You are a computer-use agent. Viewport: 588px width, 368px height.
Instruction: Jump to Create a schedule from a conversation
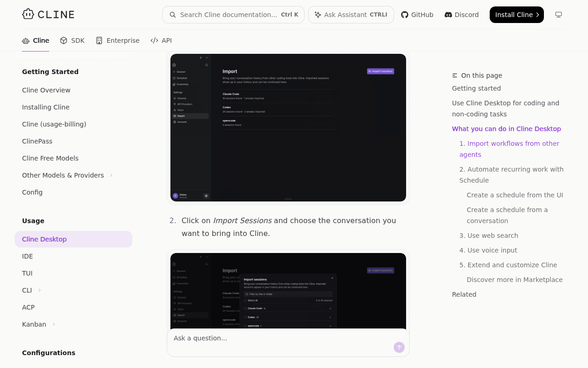(x=507, y=215)
